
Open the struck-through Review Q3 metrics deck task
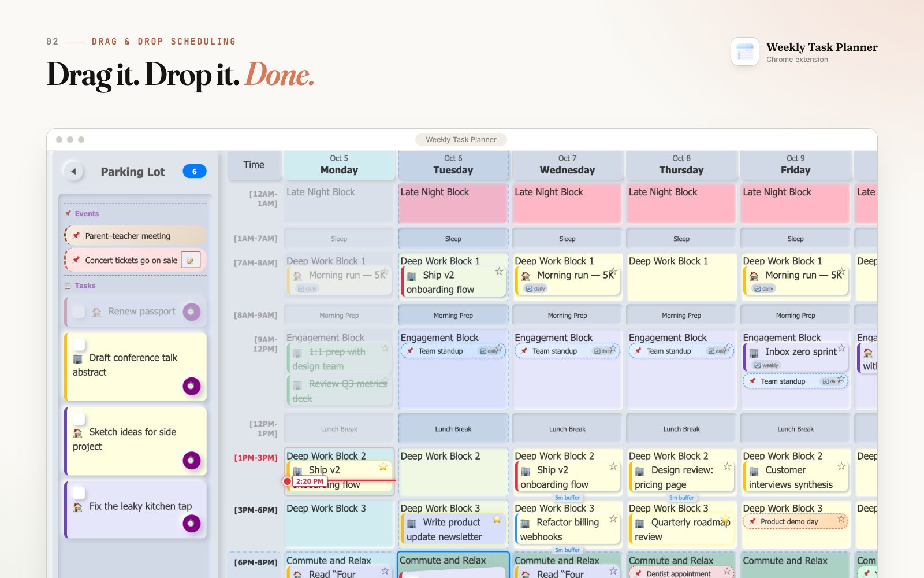340,391
